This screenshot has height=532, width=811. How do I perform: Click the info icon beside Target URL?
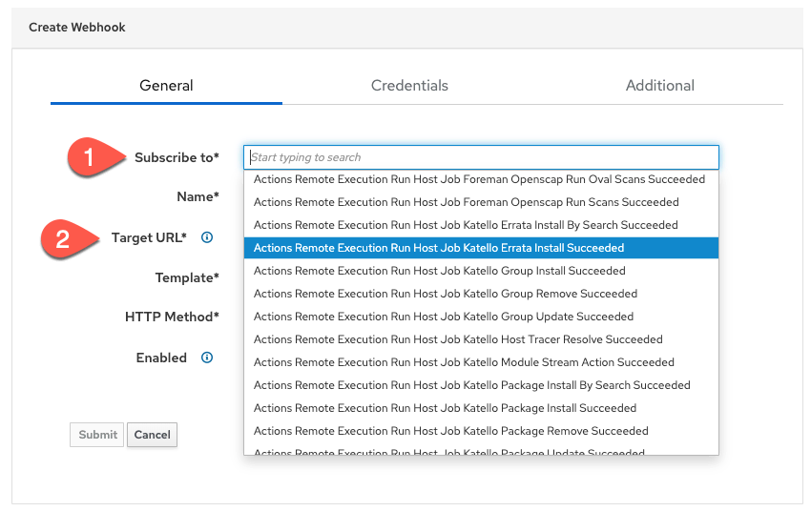(207, 237)
